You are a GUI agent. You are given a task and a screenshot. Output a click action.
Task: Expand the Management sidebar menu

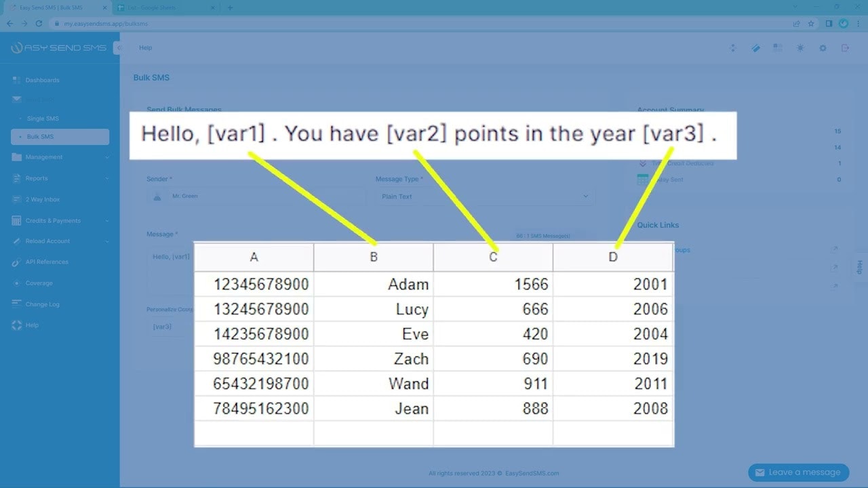tap(60, 157)
